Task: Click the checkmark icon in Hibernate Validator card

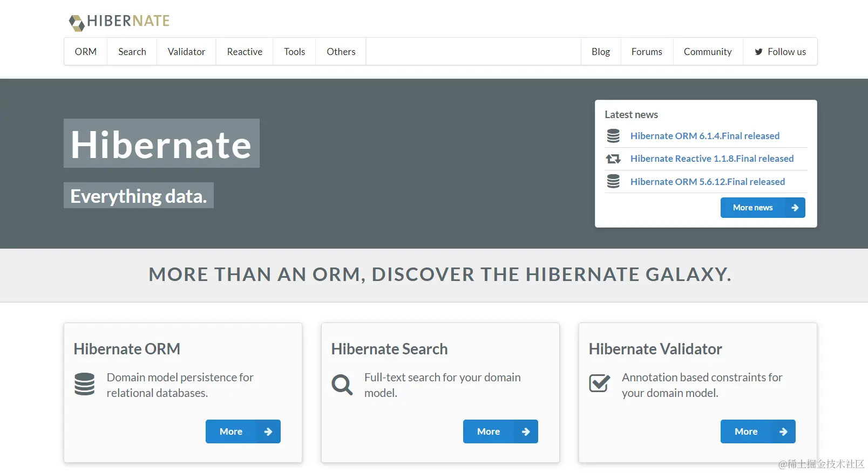Action: click(x=600, y=383)
